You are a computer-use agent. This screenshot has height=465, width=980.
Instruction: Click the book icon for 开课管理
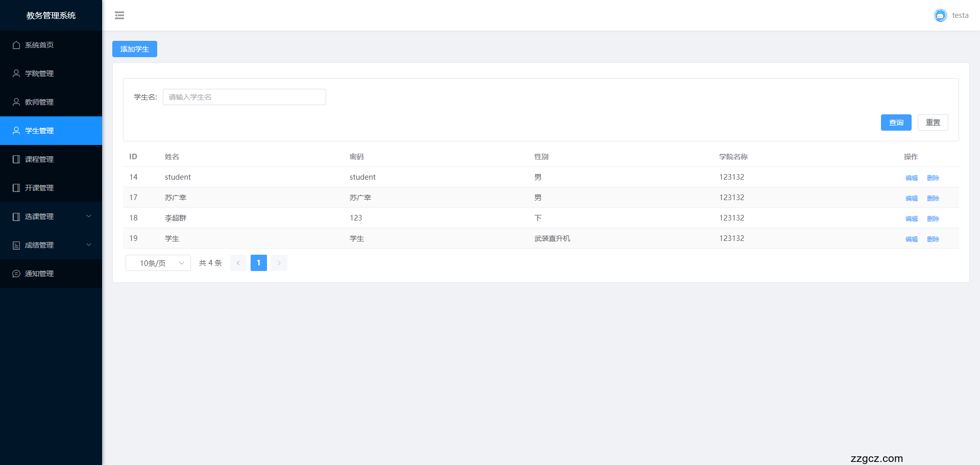tap(16, 188)
